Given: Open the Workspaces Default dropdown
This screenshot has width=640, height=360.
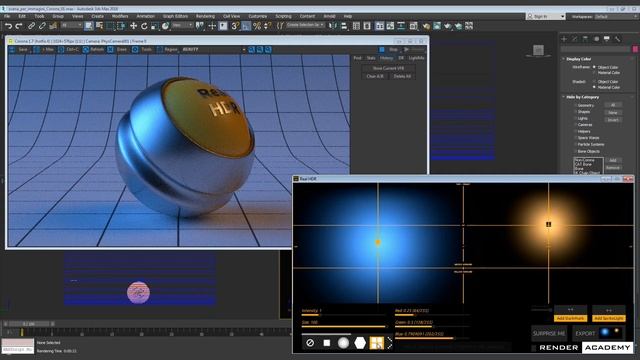Looking at the screenshot, I should pyautogui.click(x=616, y=16).
